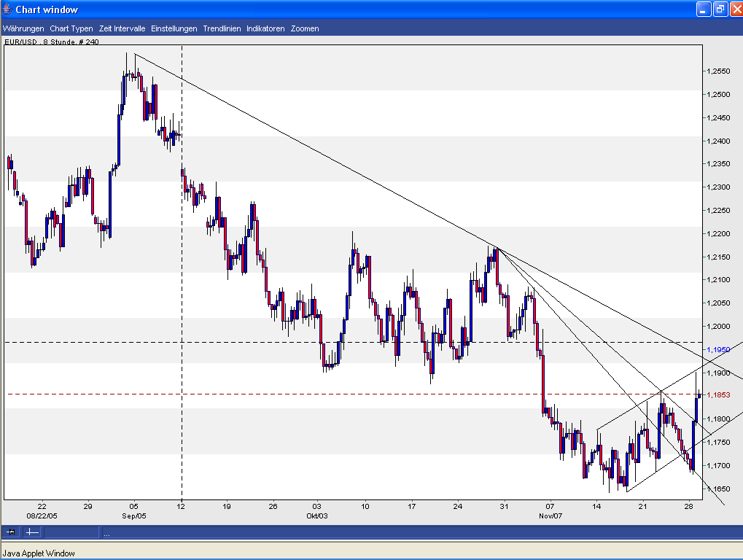The image size is (743, 560).
Task: Click the blue 1,1950 price label
Action: pos(719,350)
